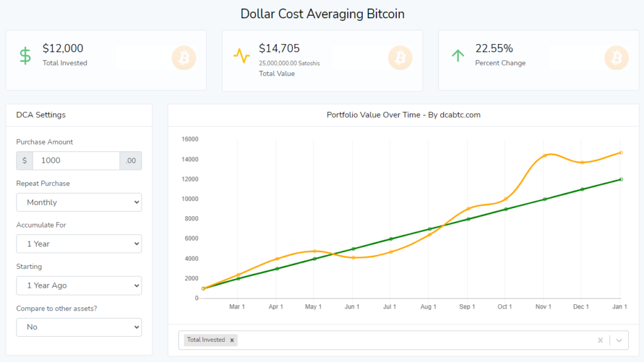Viewport: 644px width, 362px height.
Task: Click the Jan 1 green invested point
Action: click(x=621, y=179)
